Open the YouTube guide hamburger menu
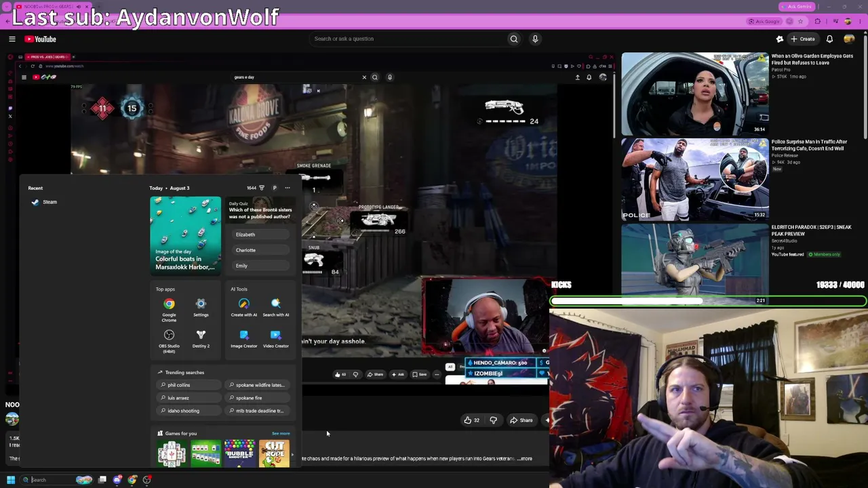868x488 pixels. coord(12,39)
